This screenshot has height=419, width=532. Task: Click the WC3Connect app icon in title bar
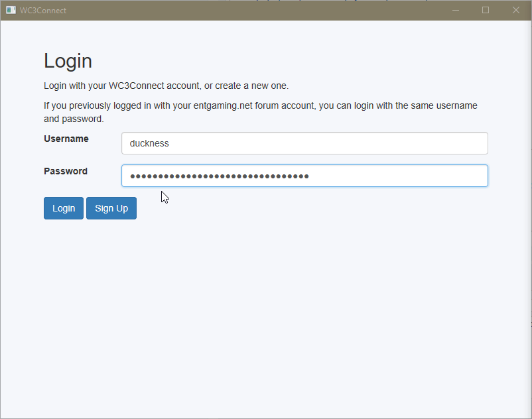click(x=11, y=10)
